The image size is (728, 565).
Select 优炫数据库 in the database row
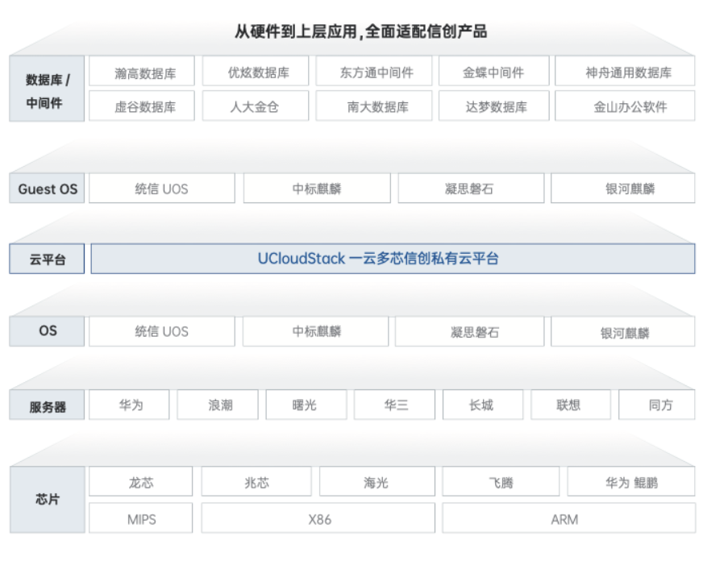click(x=257, y=73)
